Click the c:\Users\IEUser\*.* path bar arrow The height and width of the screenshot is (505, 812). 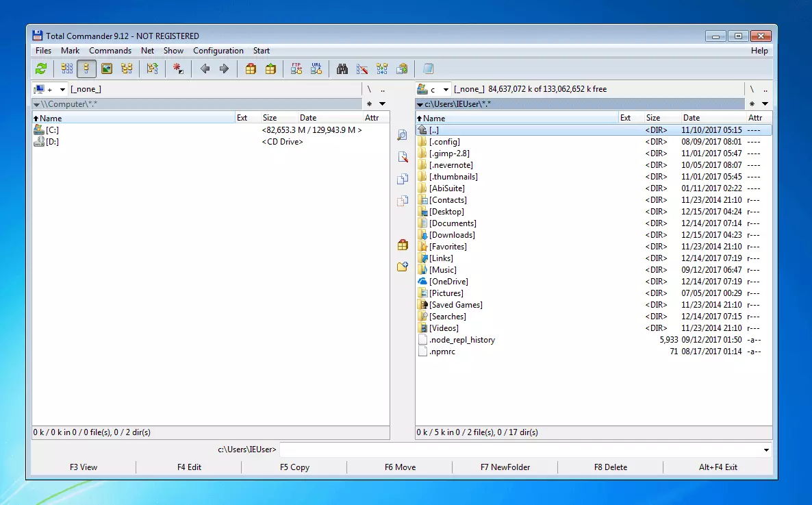click(x=420, y=104)
